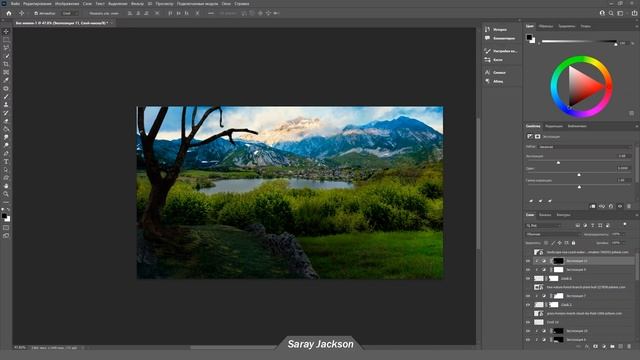Click the zoom percentage field in status bar
This screenshot has width=640, height=360.
coord(20,348)
